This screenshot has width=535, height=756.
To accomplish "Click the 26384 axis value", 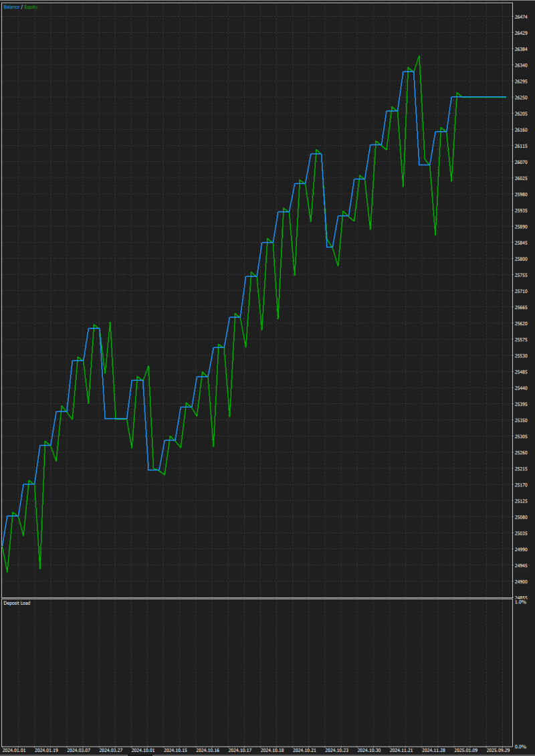I will tap(520, 50).
